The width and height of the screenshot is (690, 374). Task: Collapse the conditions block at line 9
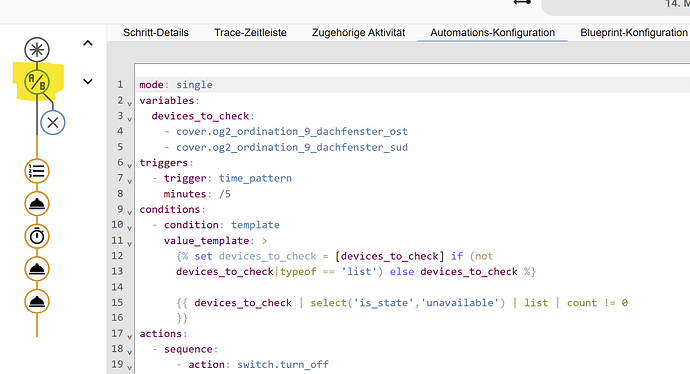[x=129, y=213]
